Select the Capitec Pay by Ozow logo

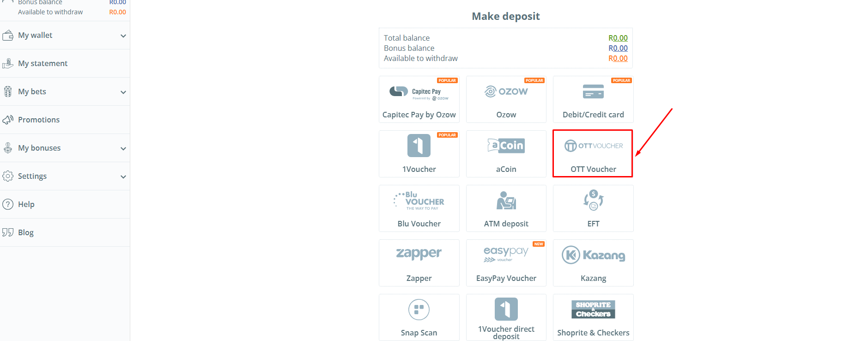[419, 92]
